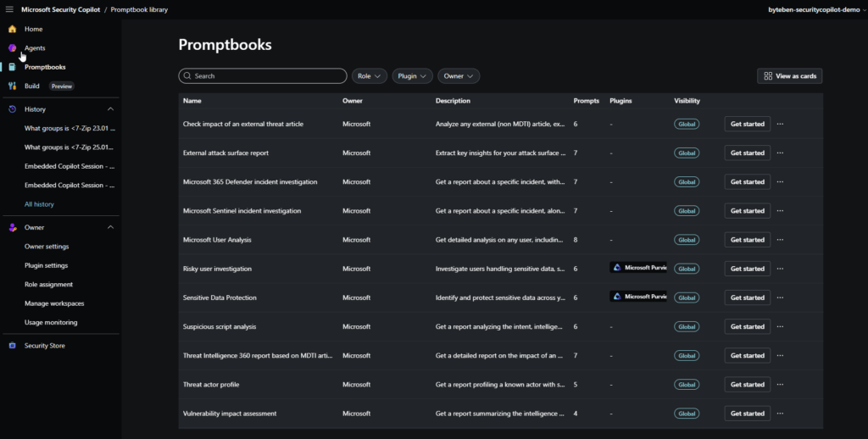Image resolution: width=868 pixels, height=439 pixels.
Task: Collapse the Owner section
Action: 109,227
